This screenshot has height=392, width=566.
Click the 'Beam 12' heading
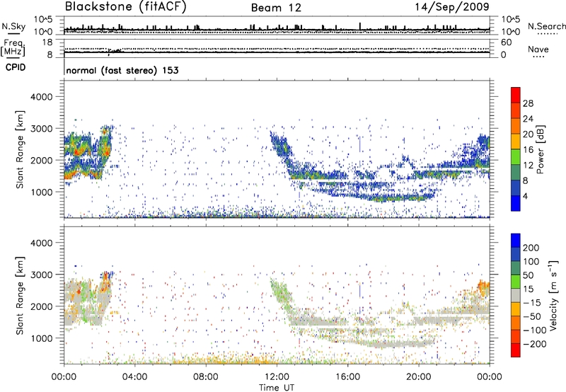pos(276,8)
